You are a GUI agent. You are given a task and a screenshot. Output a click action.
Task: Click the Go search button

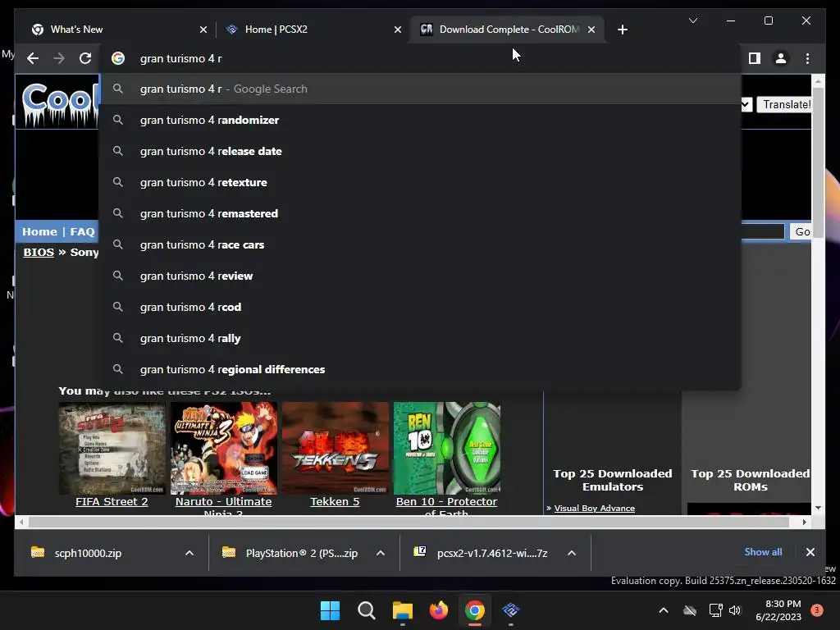point(801,231)
